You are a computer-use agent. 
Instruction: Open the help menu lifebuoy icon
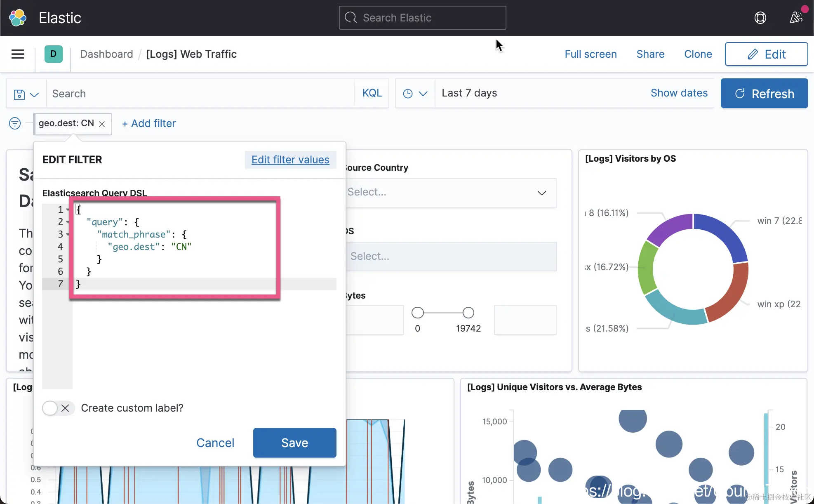pyautogui.click(x=760, y=18)
